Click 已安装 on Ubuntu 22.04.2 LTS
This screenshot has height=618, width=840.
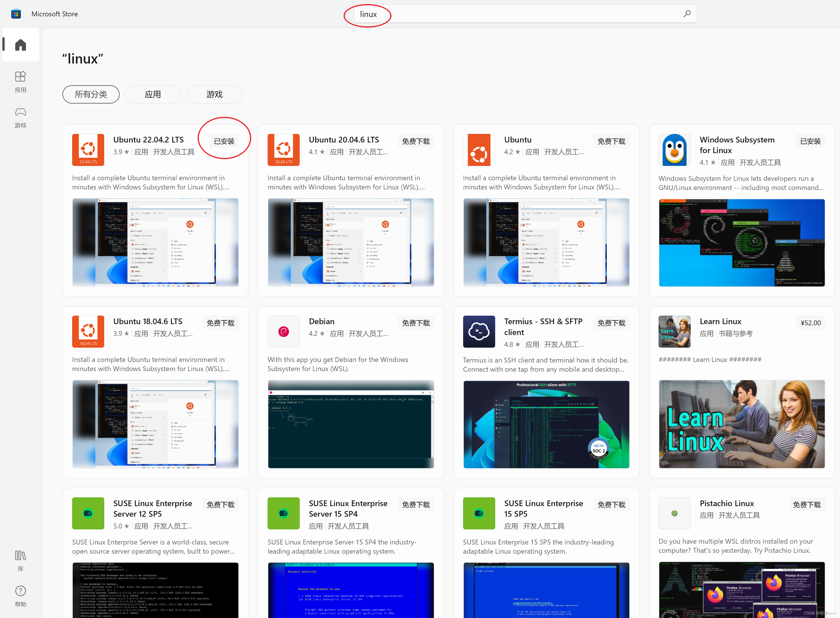click(x=224, y=141)
